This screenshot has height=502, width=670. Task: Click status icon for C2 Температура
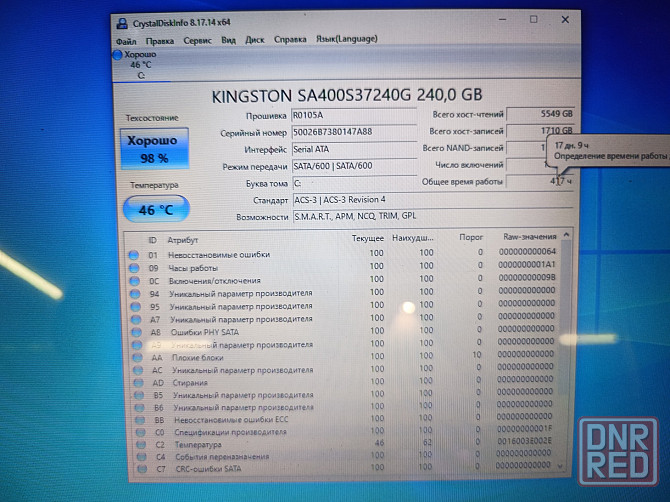(141, 445)
